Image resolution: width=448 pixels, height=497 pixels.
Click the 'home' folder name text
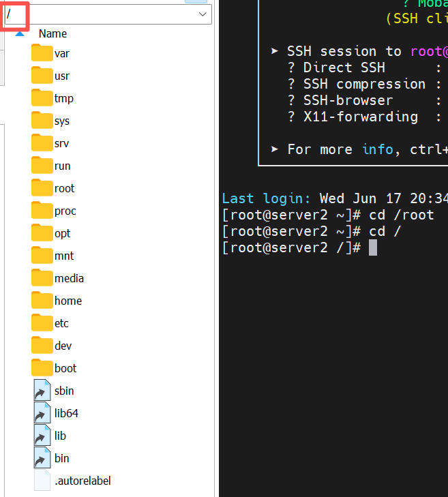pyautogui.click(x=68, y=301)
